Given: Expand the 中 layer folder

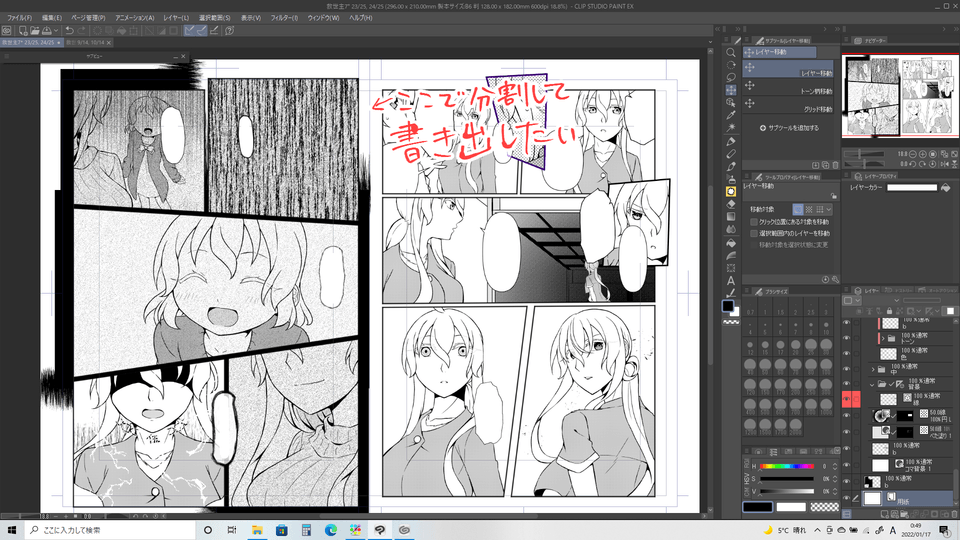Looking at the screenshot, I should click(x=873, y=369).
